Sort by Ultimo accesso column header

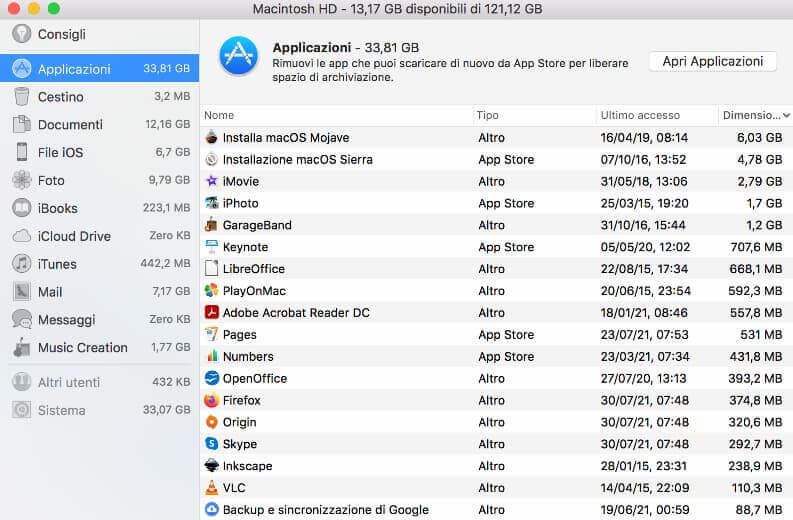pos(657,115)
